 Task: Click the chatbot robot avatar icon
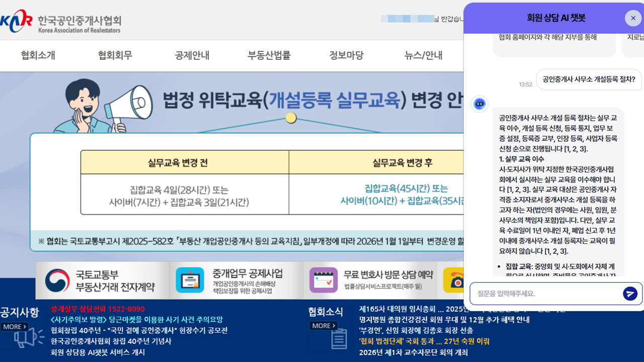[x=479, y=104]
